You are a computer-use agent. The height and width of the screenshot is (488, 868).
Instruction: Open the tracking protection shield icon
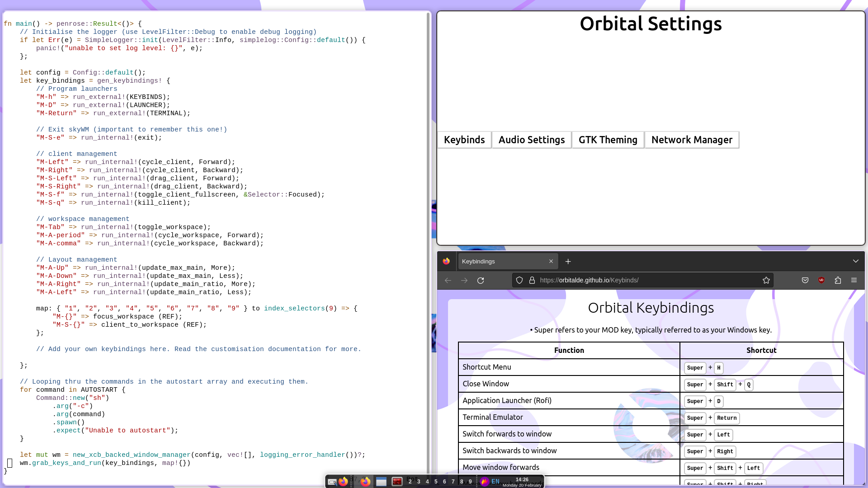tap(519, 281)
